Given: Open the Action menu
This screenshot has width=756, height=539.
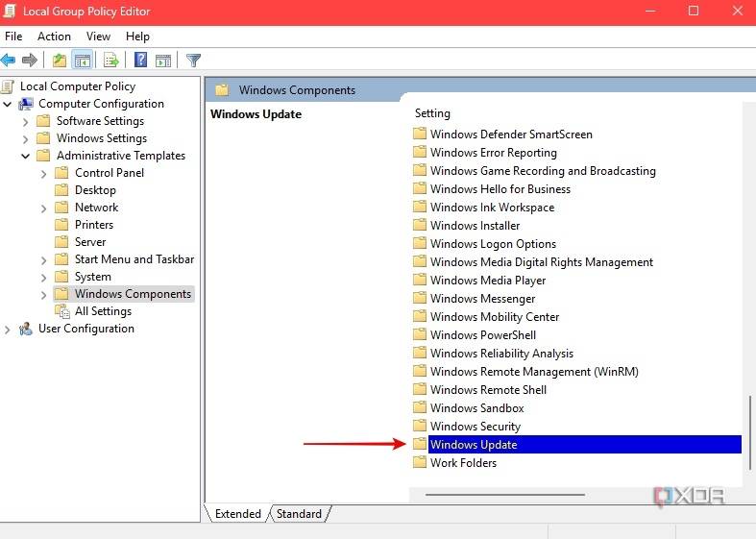Looking at the screenshot, I should tap(54, 37).
